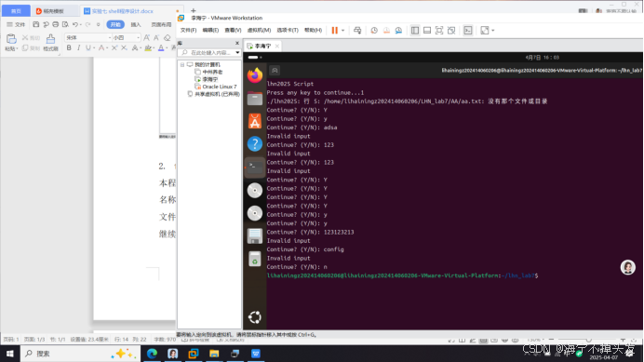Image resolution: width=644 pixels, height=362 pixels.
Task: Toggle italic formatting in WPS
Action: pyautogui.click(x=78, y=48)
